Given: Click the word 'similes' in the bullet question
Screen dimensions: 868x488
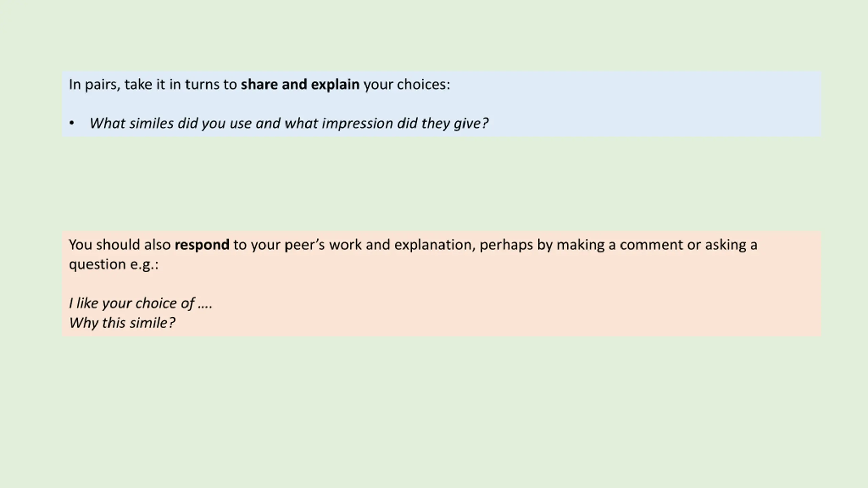Looking at the screenshot, I should click(151, 123).
